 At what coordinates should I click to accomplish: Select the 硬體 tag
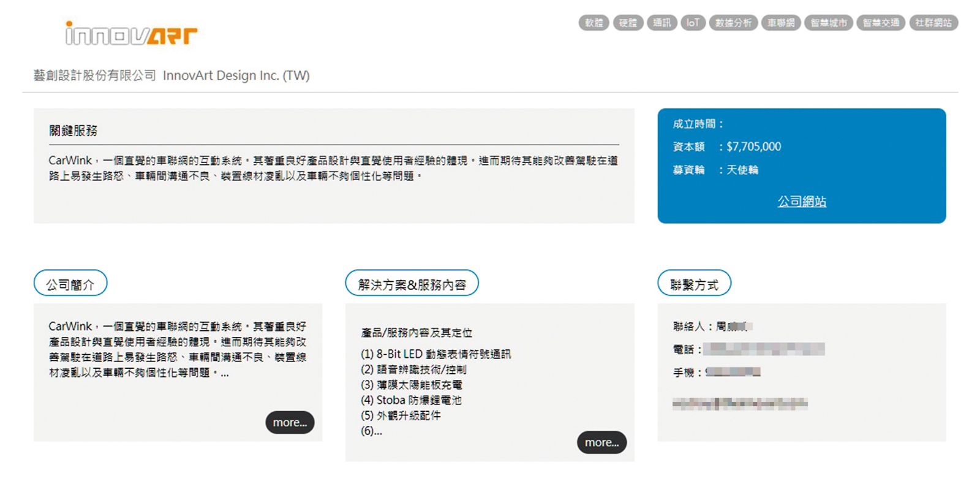[x=628, y=23]
